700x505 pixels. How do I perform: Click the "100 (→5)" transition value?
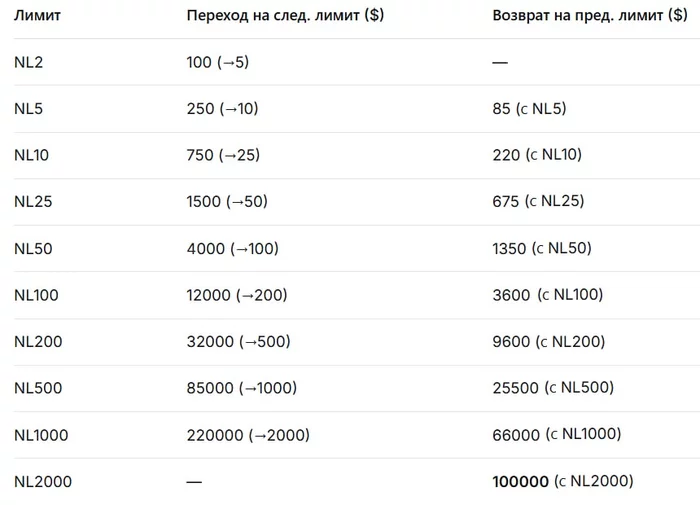[218, 62]
